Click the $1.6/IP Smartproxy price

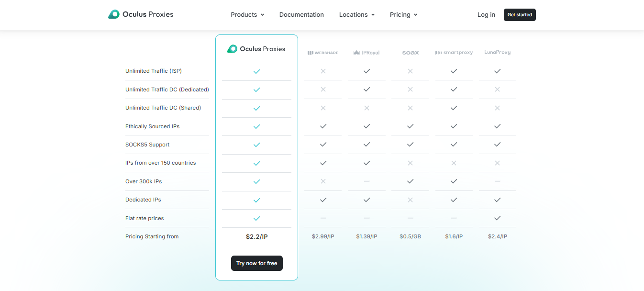(454, 236)
